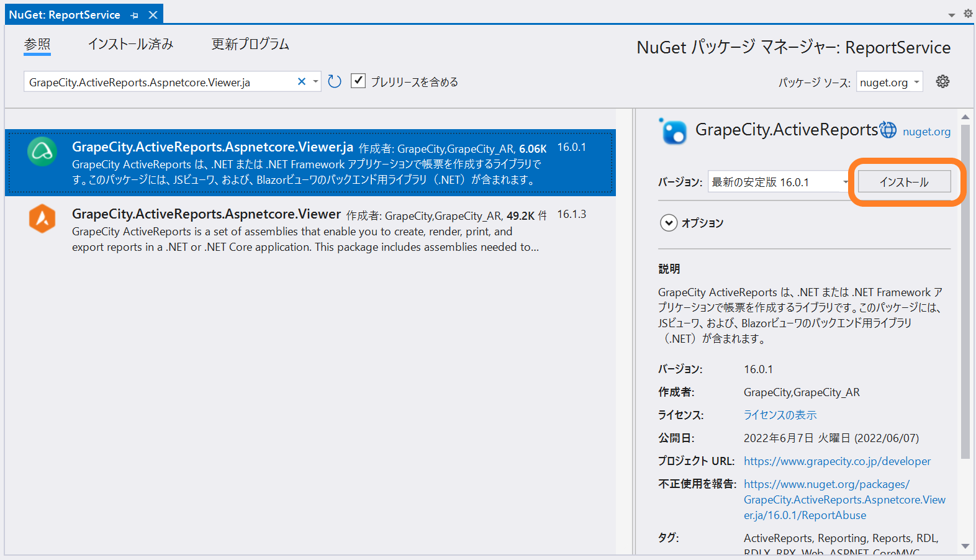
Task: Click the 説明 heading
Action: click(x=669, y=269)
